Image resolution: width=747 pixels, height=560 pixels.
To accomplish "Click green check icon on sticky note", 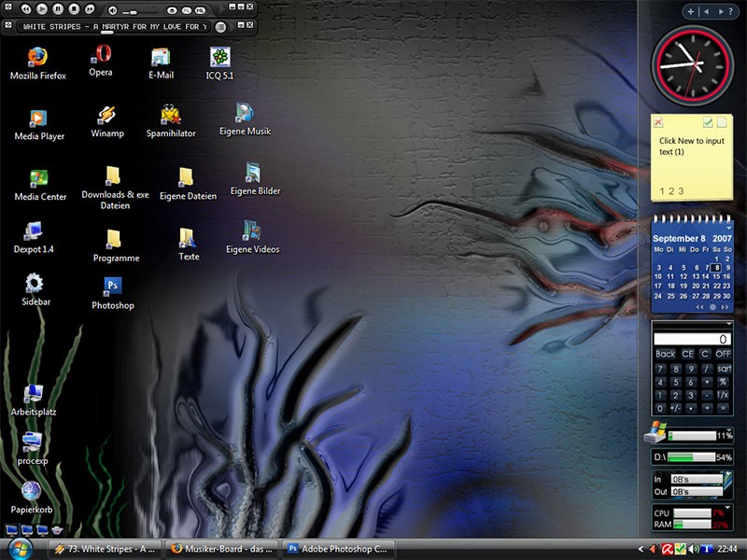I will click(x=708, y=122).
